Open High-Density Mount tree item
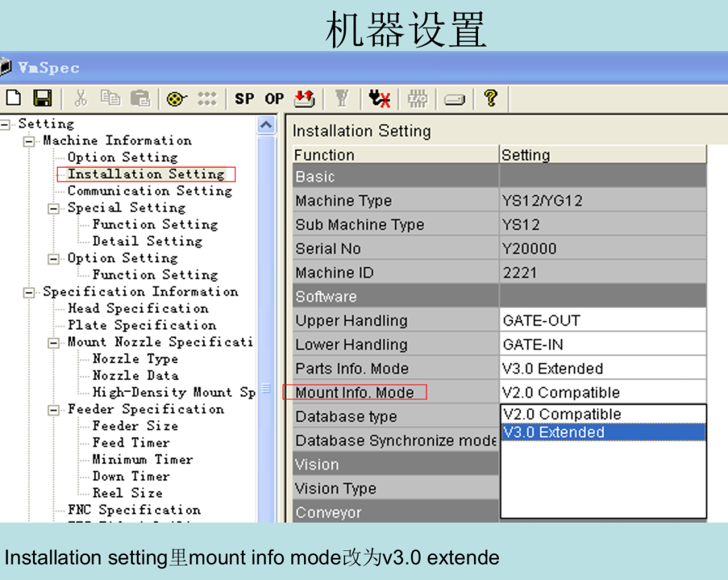This screenshot has height=580, width=728. pyautogui.click(x=174, y=393)
